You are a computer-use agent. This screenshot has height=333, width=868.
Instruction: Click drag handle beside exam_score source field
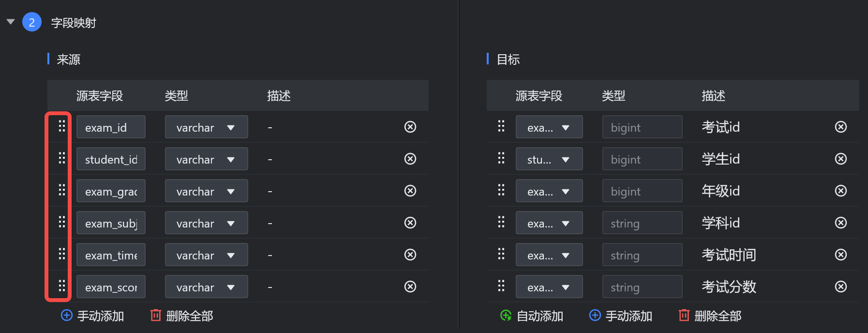pos(62,286)
